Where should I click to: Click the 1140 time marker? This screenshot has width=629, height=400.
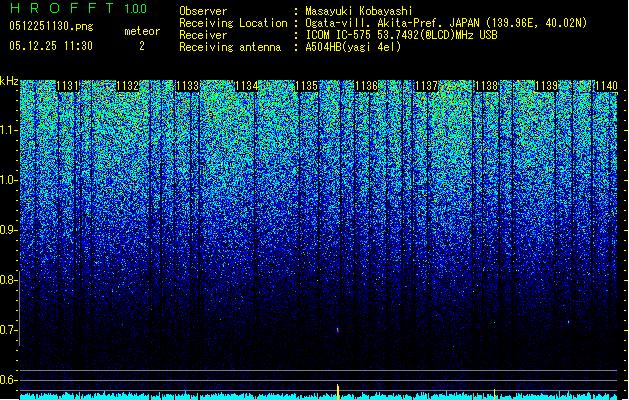pyautogui.click(x=606, y=86)
